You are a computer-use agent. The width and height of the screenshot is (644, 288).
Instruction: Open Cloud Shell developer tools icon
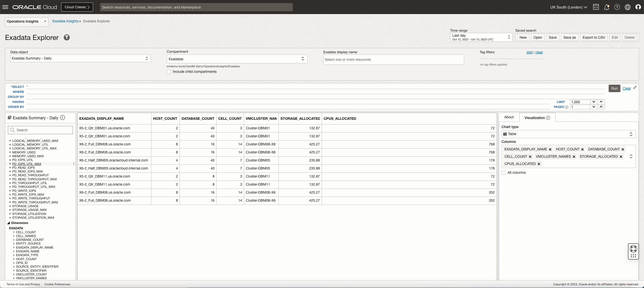pos(596,7)
